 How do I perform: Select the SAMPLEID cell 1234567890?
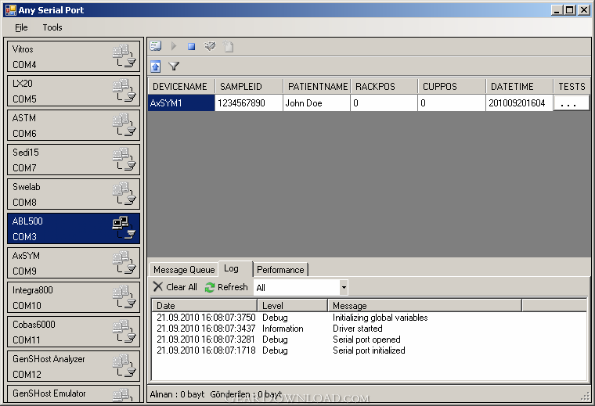click(249, 103)
